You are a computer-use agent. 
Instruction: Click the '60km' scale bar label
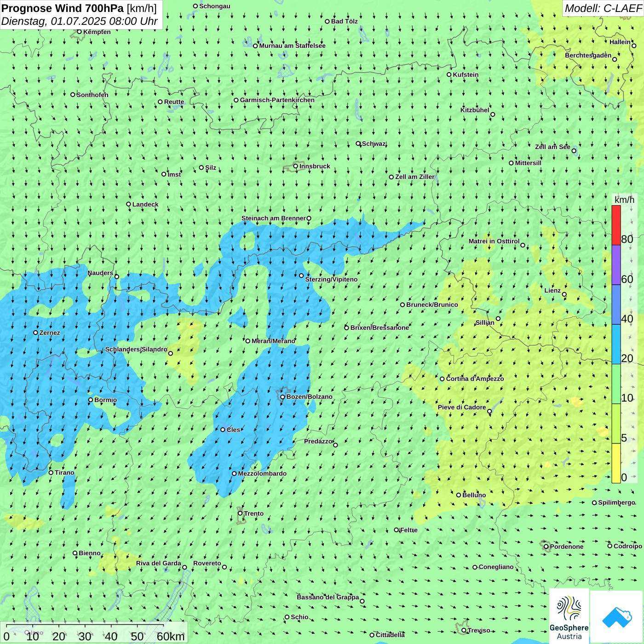(171, 636)
